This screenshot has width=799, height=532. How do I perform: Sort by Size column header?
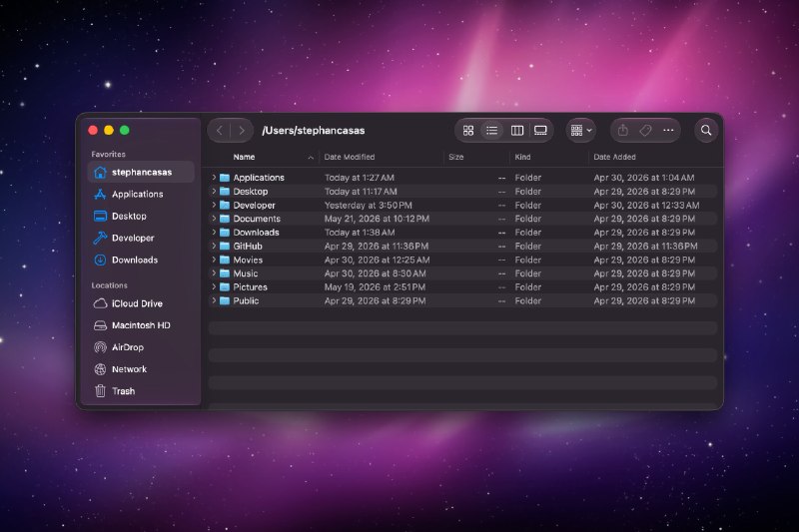[456, 157]
